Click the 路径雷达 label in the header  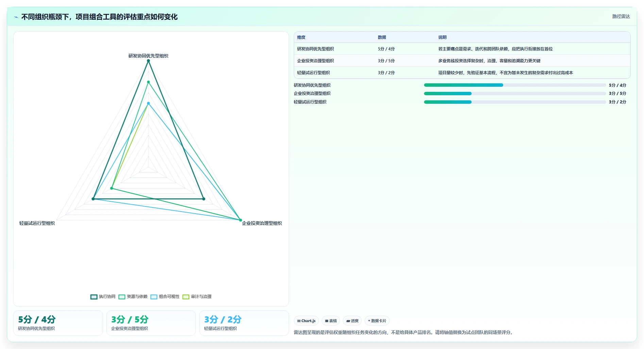[621, 16]
